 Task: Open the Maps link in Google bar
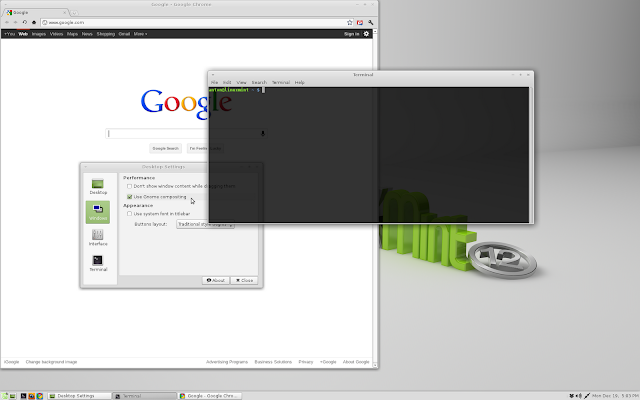[72, 34]
